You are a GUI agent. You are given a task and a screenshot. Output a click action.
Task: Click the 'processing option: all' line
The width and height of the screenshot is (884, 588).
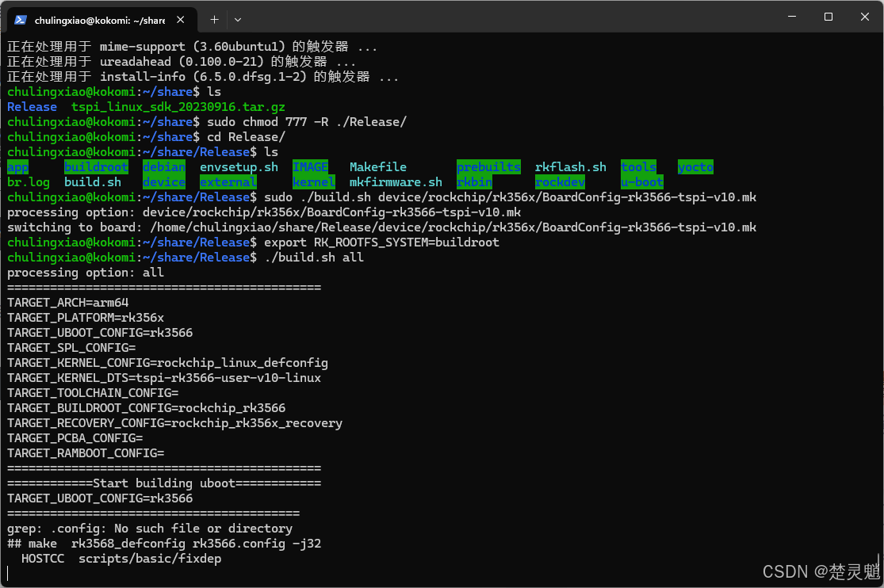tap(86, 273)
